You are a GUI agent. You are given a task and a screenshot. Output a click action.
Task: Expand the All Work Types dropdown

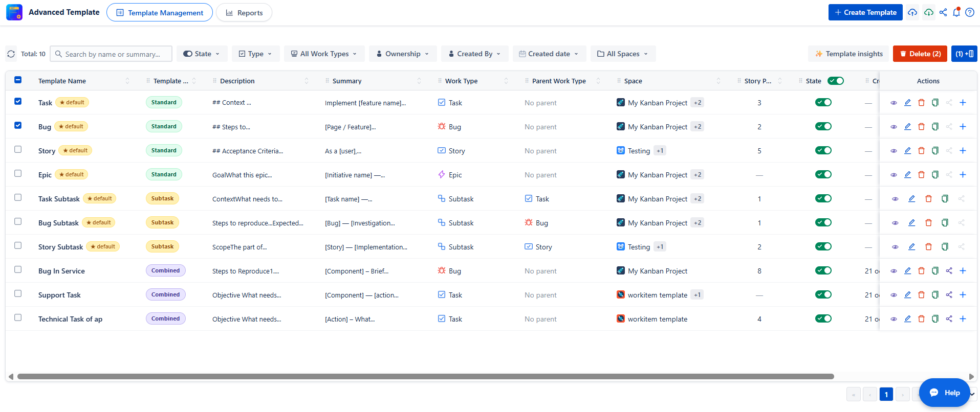[x=324, y=54]
